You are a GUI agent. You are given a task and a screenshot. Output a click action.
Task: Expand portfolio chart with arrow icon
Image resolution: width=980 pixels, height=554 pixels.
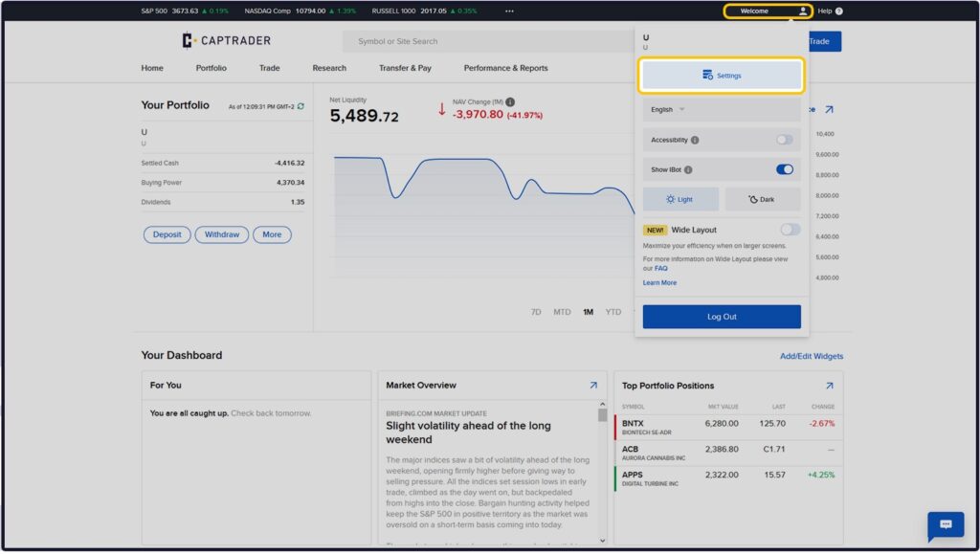pos(829,109)
